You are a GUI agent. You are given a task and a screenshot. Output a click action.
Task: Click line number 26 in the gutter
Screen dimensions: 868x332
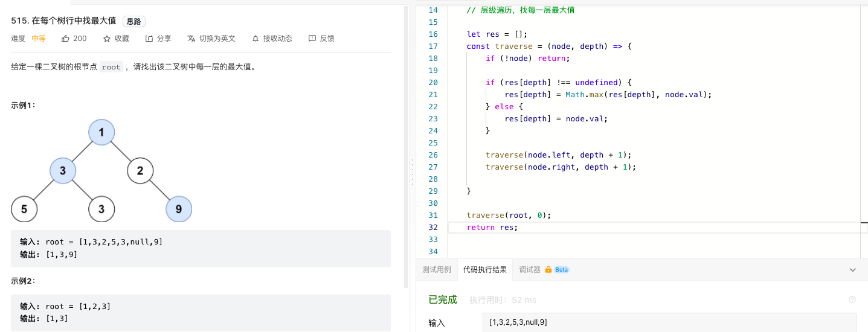click(x=432, y=155)
